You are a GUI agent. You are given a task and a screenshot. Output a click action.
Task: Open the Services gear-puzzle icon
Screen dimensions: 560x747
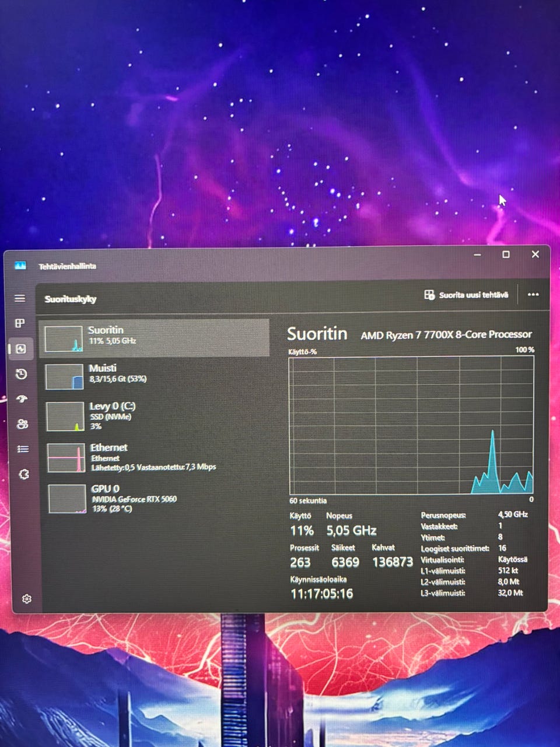pyautogui.click(x=24, y=474)
